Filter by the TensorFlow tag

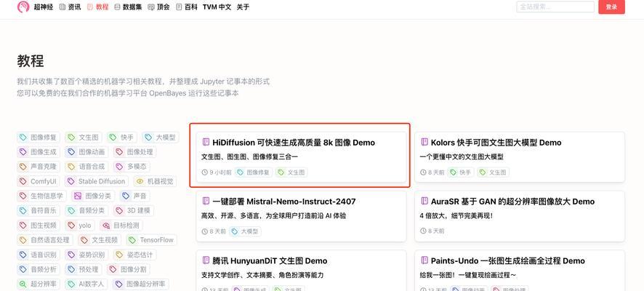152,239
